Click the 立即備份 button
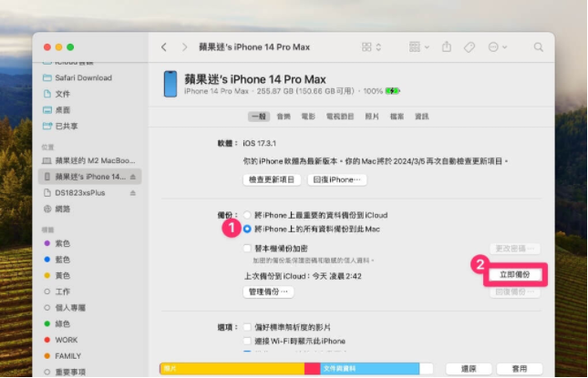The width and height of the screenshot is (588, 378). 515,274
